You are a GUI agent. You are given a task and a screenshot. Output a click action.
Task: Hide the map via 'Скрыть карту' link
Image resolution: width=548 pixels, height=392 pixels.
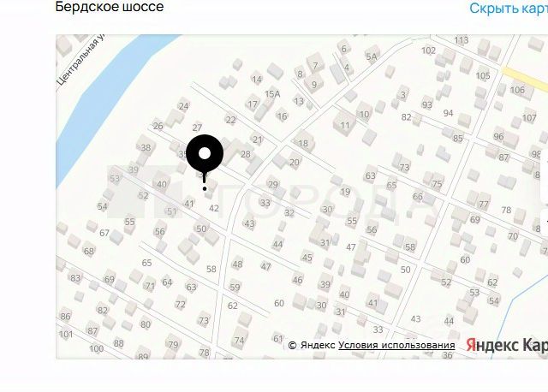click(509, 8)
